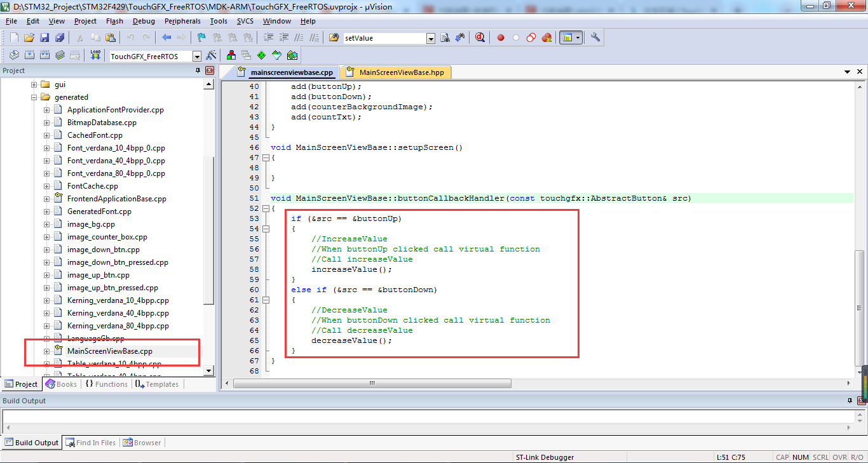Manage project items colored blocks icon
Viewport: 868px width, 463px height.
pyautogui.click(x=231, y=55)
